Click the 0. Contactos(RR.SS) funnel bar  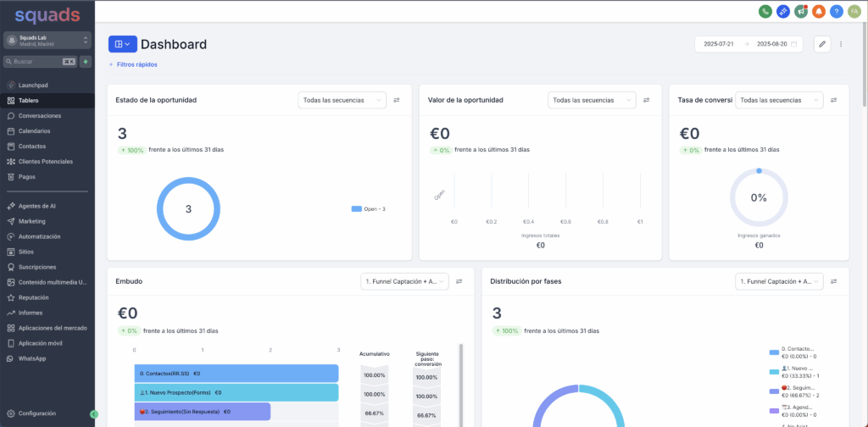pos(236,374)
